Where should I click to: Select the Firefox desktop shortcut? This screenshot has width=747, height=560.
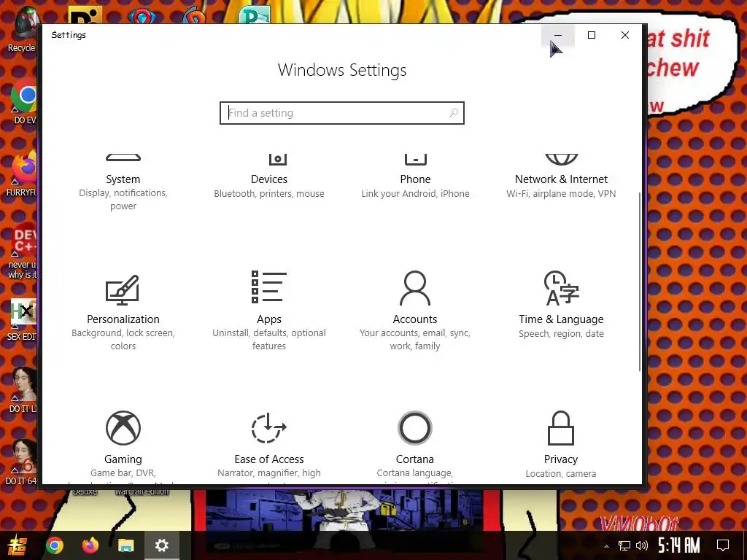tap(21, 174)
